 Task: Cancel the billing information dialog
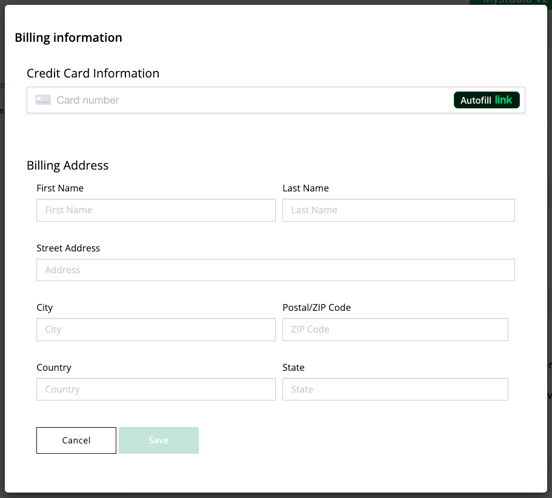(x=76, y=440)
